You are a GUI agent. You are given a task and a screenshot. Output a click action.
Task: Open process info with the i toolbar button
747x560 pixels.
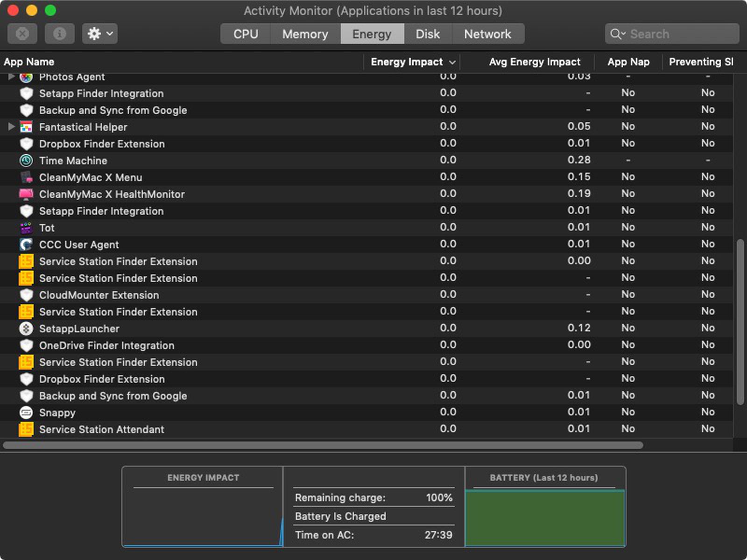click(59, 34)
